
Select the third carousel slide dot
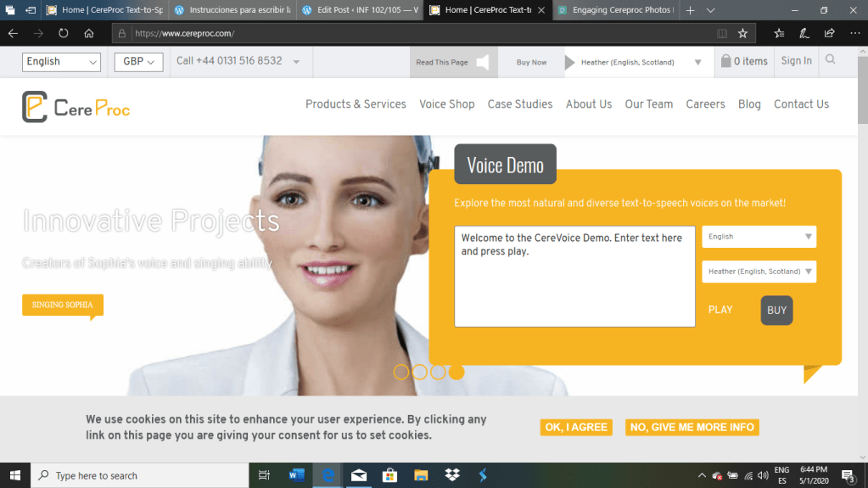click(438, 372)
